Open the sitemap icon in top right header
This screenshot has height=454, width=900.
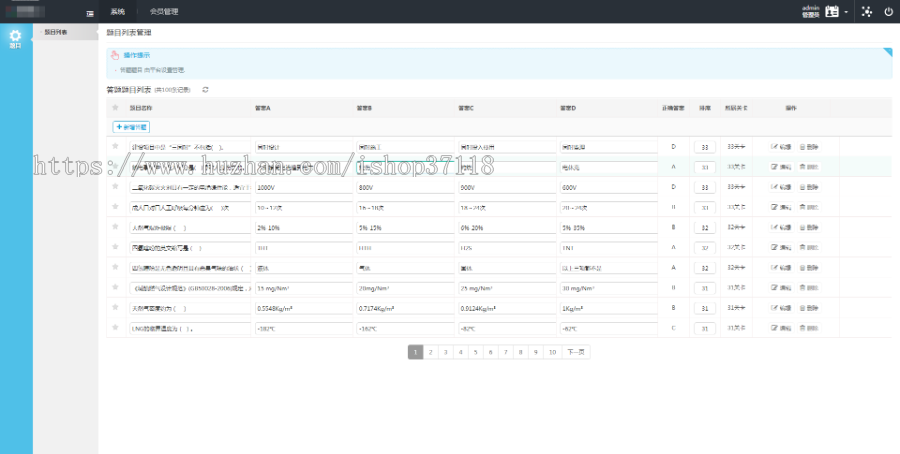click(x=866, y=12)
